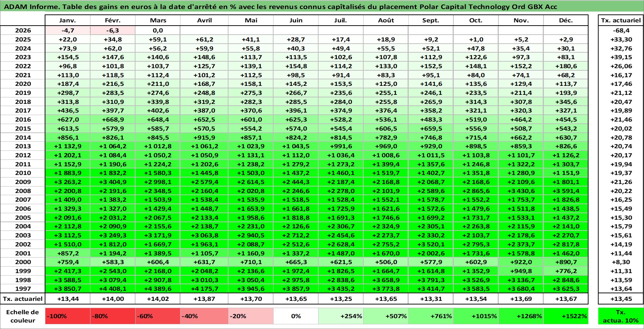Viewport: 644px width, 329px height.
Task: Select the 2018 March value +339,8
Action: click(158, 102)
